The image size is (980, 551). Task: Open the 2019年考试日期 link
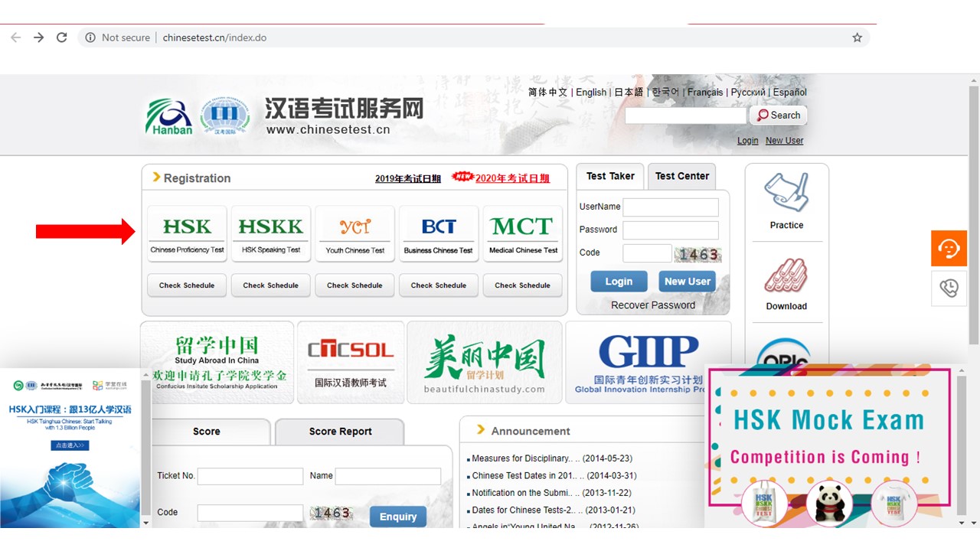408,178
